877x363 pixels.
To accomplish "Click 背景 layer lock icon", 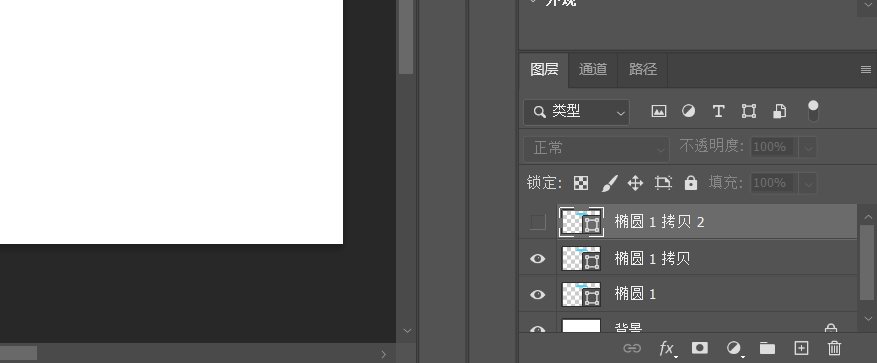I will 831,328.
